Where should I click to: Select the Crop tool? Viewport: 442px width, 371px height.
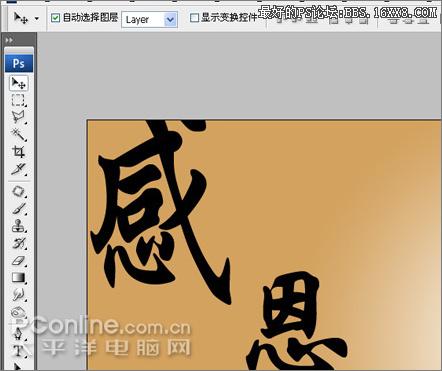coord(18,152)
